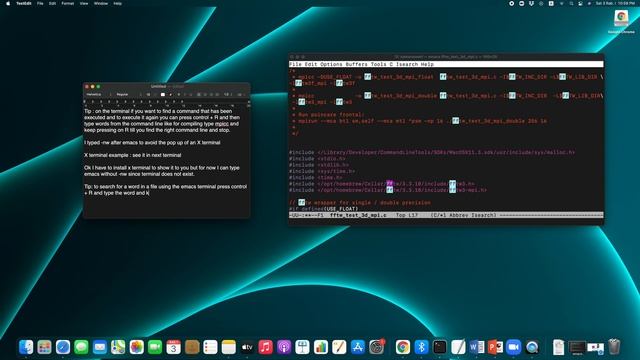Click date and time in menu bar
Image resolution: width=640 pixels, height=360 pixels.
click(615, 3)
